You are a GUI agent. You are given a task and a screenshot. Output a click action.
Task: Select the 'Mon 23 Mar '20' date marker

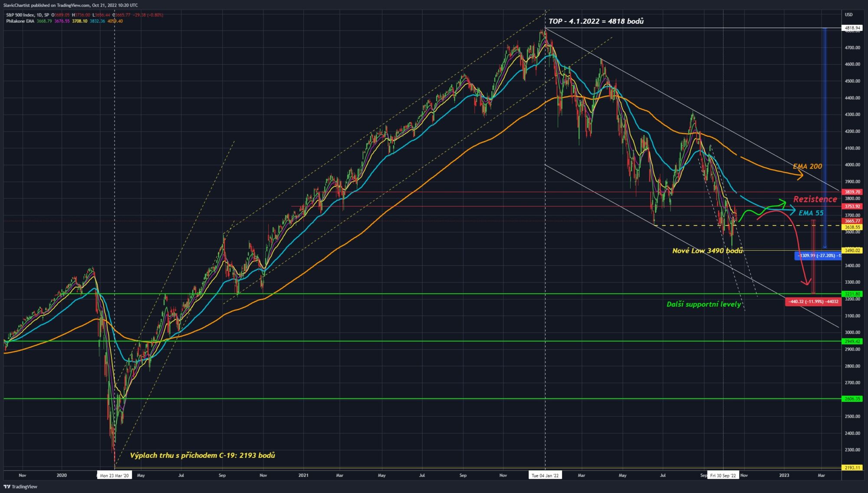(x=115, y=475)
